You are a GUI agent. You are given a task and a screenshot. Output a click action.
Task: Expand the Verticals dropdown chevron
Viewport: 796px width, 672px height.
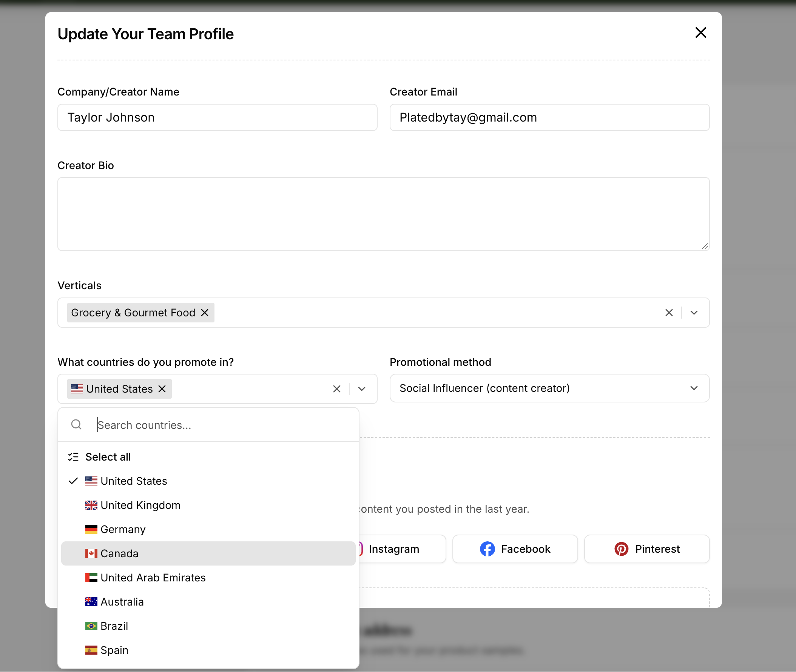point(694,313)
